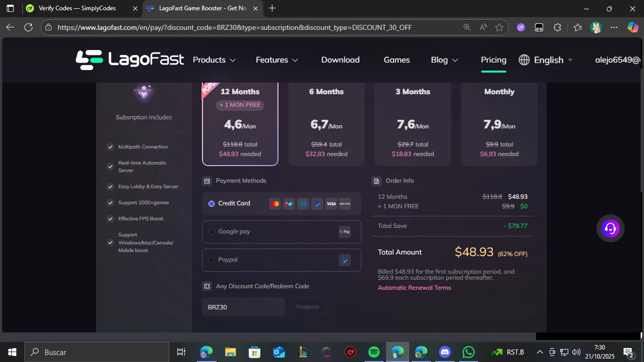The image size is (644, 362).
Task: Activate the Read aloud icon in address bar
Action: pos(483,27)
